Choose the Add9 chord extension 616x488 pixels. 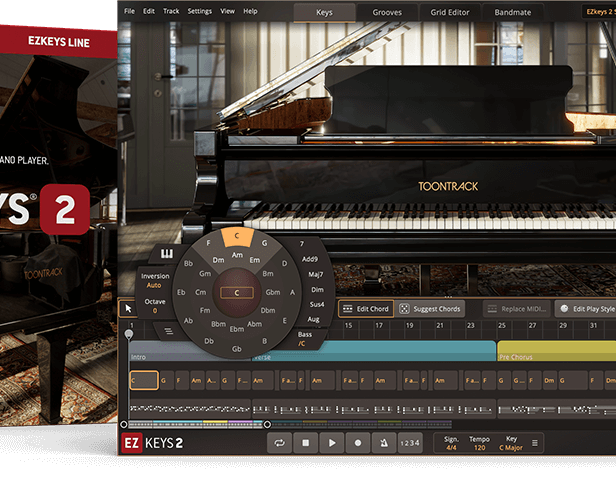pyautogui.click(x=310, y=259)
